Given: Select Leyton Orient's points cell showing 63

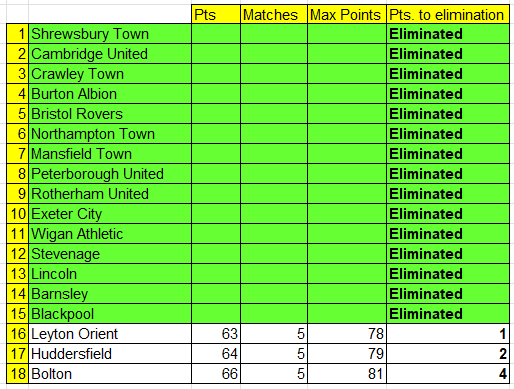Looking at the screenshot, I should coord(216,334).
